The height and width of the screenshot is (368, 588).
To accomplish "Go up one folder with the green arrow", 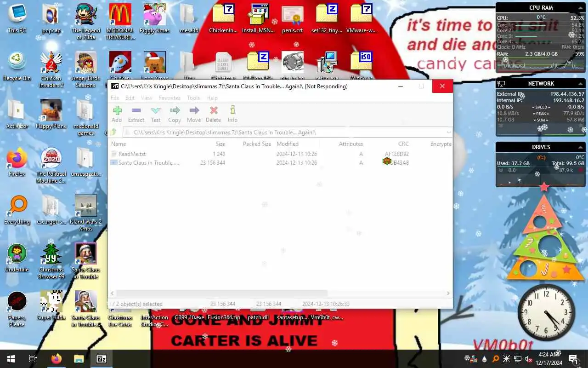I will pyautogui.click(x=113, y=132).
